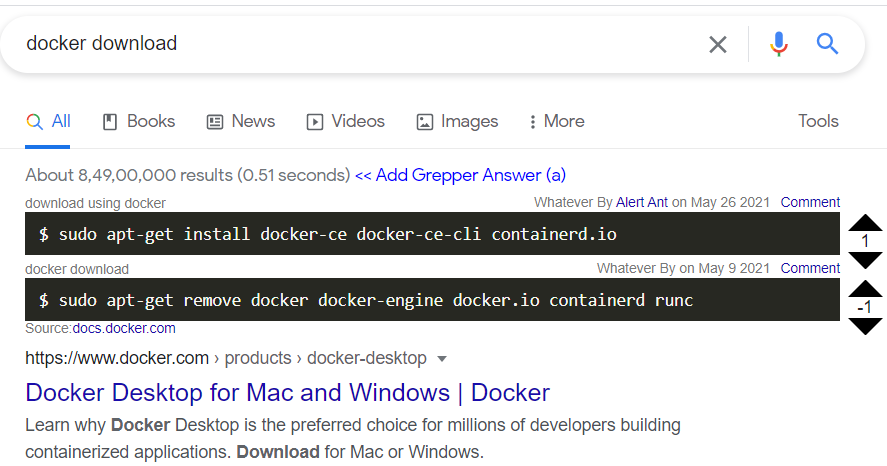Screen dimensions: 887x466
Task: Open the Books search tab
Action: click(x=139, y=121)
